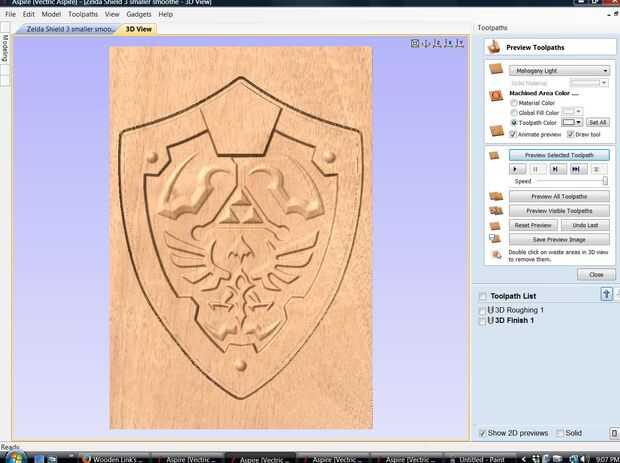The height and width of the screenshot is (463, 620).
Task: Open the Edit menu
Action: coord(28,14)
